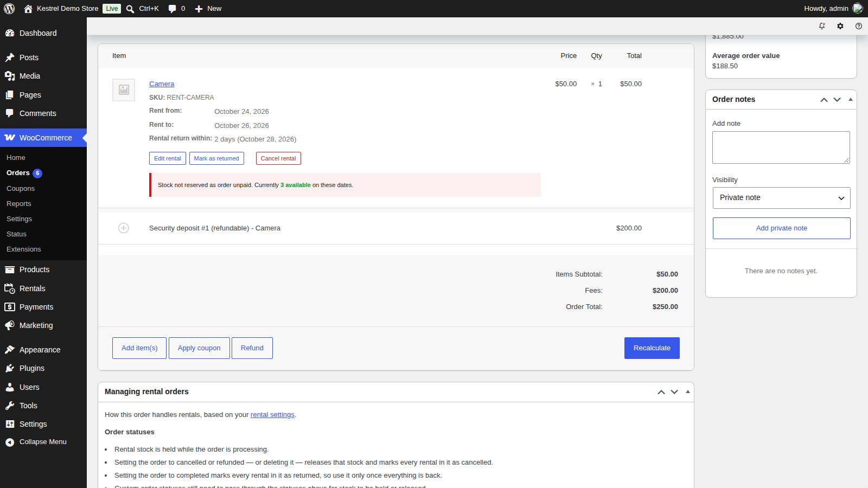The image size is (868, 488).
Task: Click the Edit rental button
Action: [x=168, y=158]
